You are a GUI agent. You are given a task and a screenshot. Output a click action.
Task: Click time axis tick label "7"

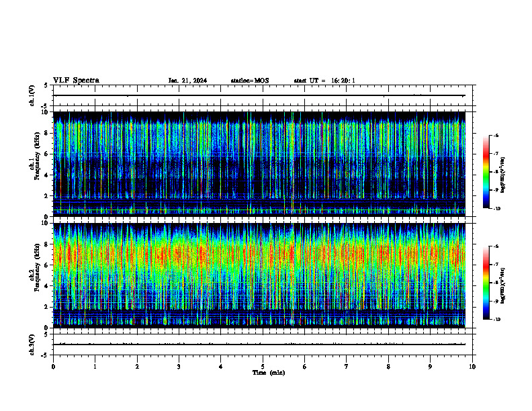click(347, 367)
